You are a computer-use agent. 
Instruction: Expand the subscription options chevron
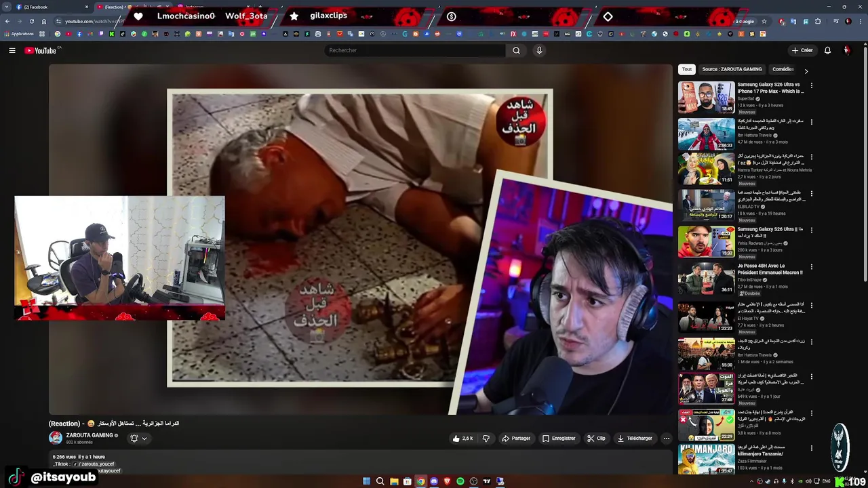144,439
